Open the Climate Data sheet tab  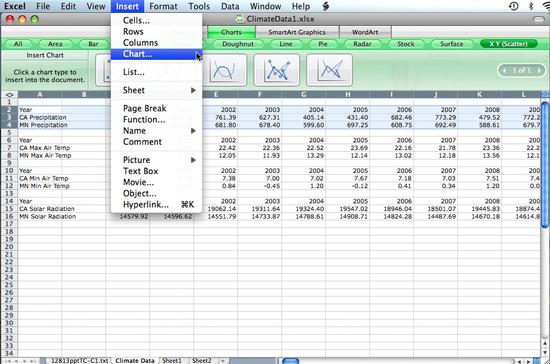(135, 360)
